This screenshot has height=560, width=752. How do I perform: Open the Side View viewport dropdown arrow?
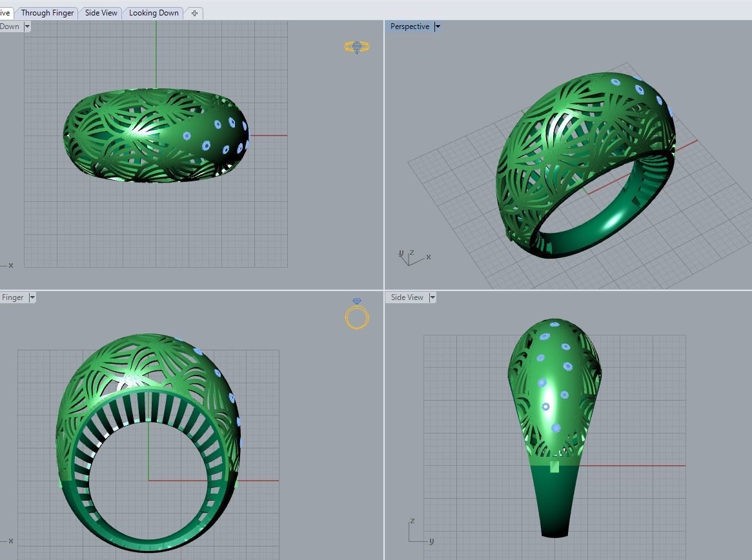(x=432, y=297)
